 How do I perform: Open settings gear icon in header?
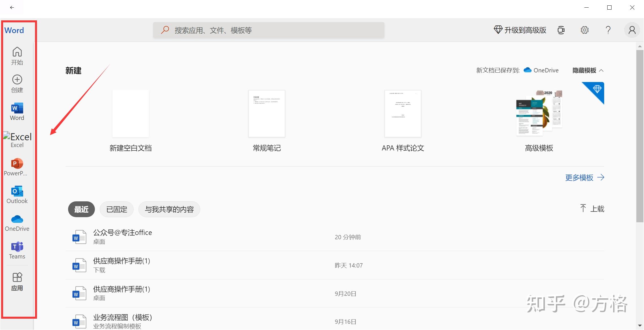[x=584, y=30]
